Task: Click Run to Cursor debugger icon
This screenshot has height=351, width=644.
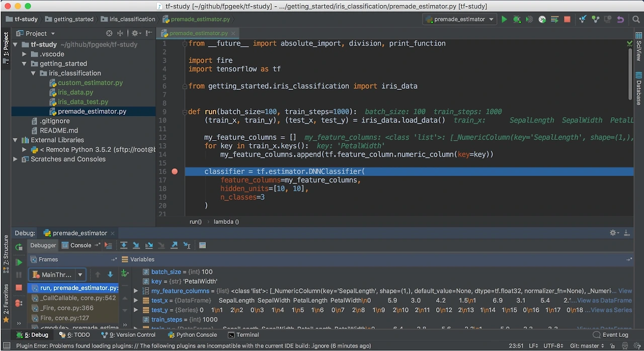Action: [x=187, y=245]
